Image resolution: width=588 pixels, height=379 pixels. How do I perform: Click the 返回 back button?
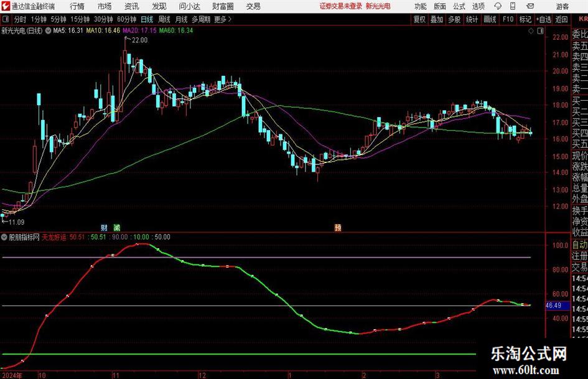click(x=561, y=19)
